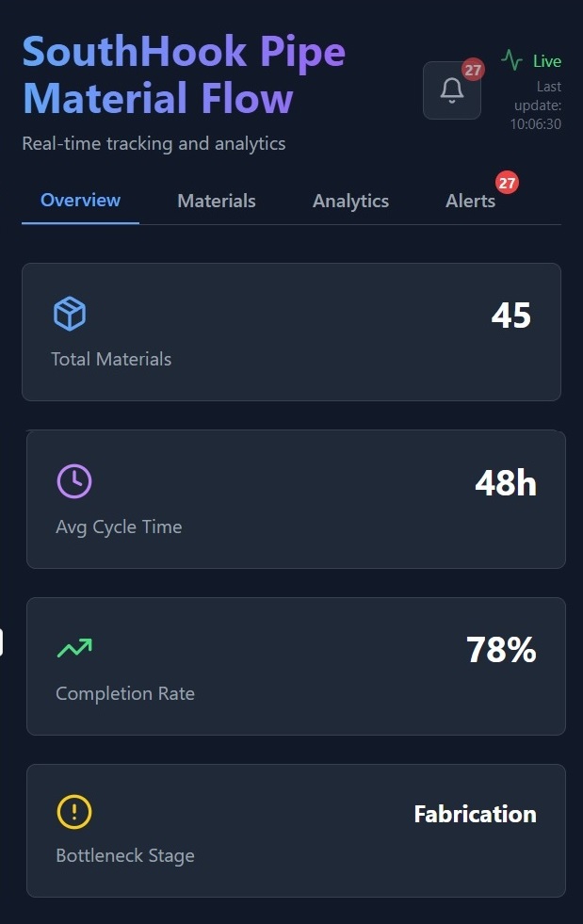The width and height of the screenshot is (583, 924).
Task: Click the green Live status label
Action: tap(546, 61)
